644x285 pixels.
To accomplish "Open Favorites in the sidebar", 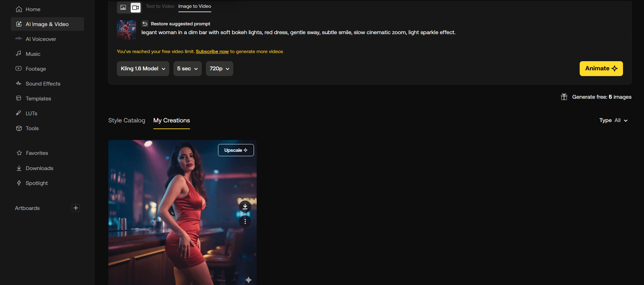I will coord(37,153).
